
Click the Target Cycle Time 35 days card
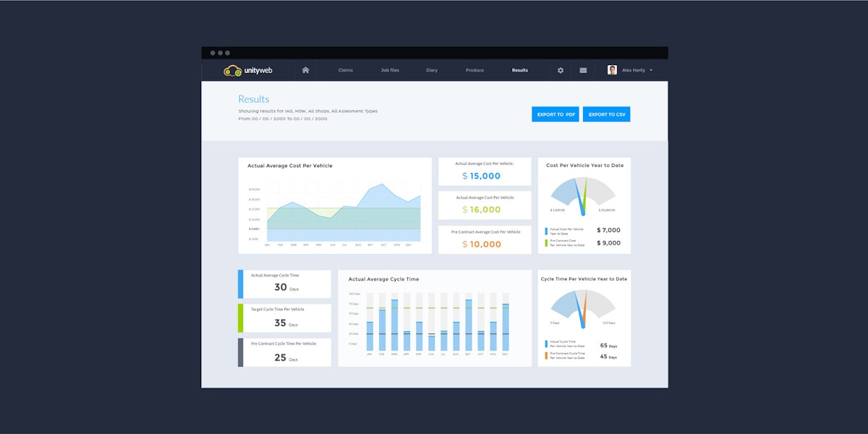point(286,318)
